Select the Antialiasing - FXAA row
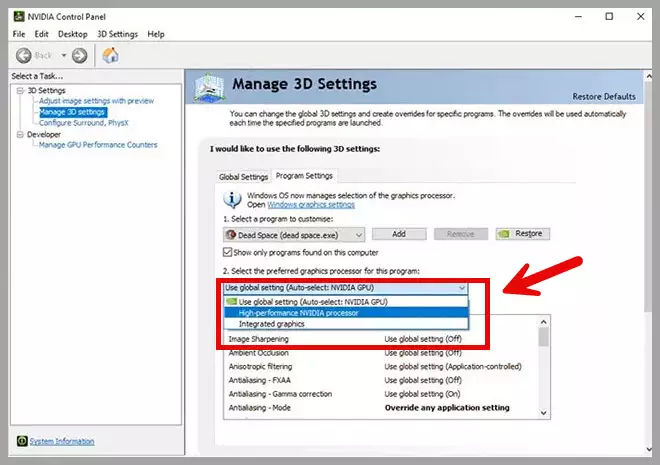 (381, 380)
